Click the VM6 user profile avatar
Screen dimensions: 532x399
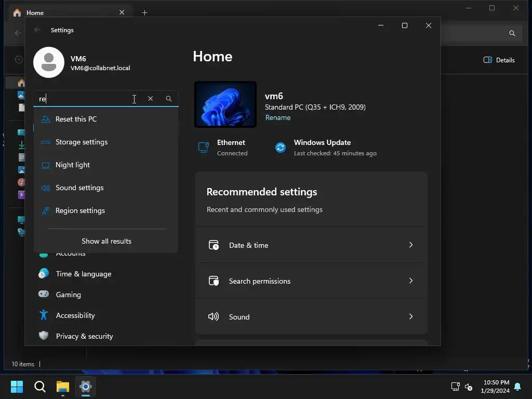pyautogui.click(x=49, y=62)
